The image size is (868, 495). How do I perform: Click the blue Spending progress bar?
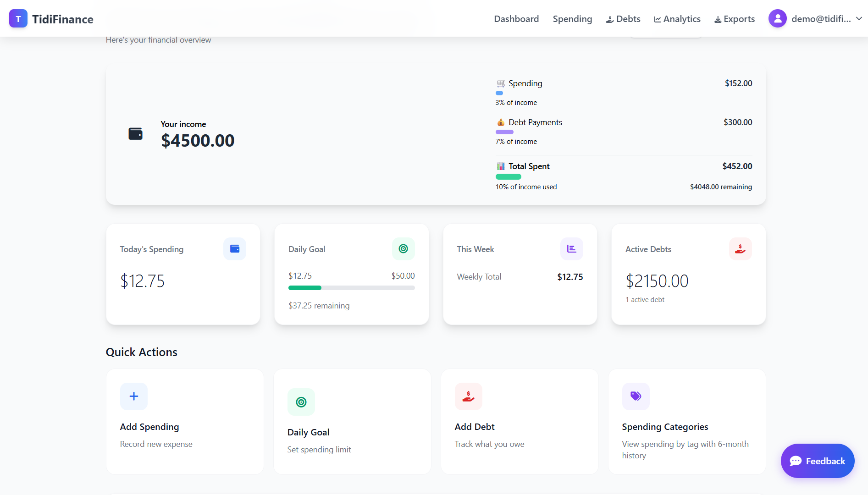click(x=499, y=93)
